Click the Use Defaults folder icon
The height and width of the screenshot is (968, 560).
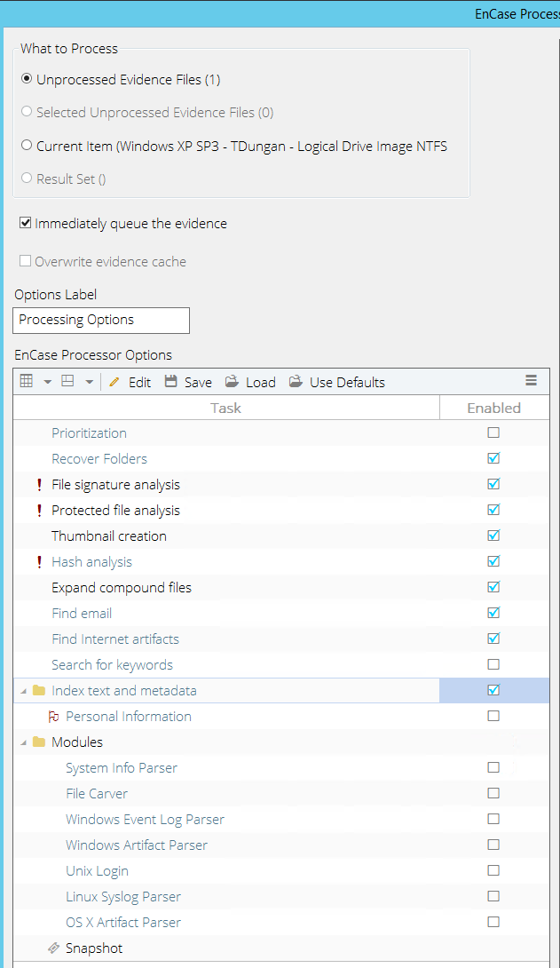pos(296,382)
